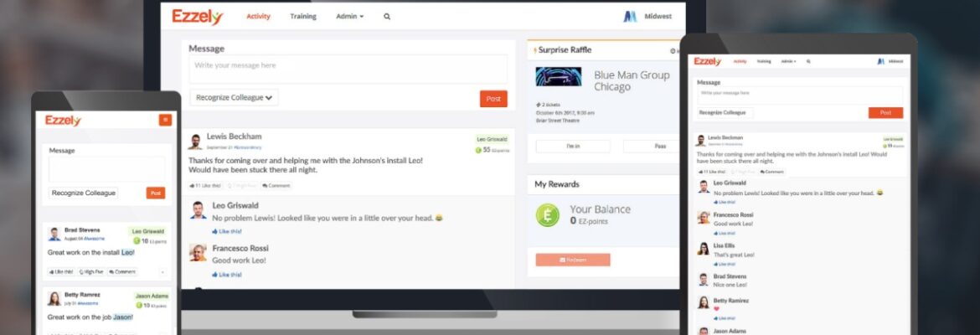Click Leo Griswald's avatar on the laptop
The height and width of the screenshot is (335, 980).
199,210
